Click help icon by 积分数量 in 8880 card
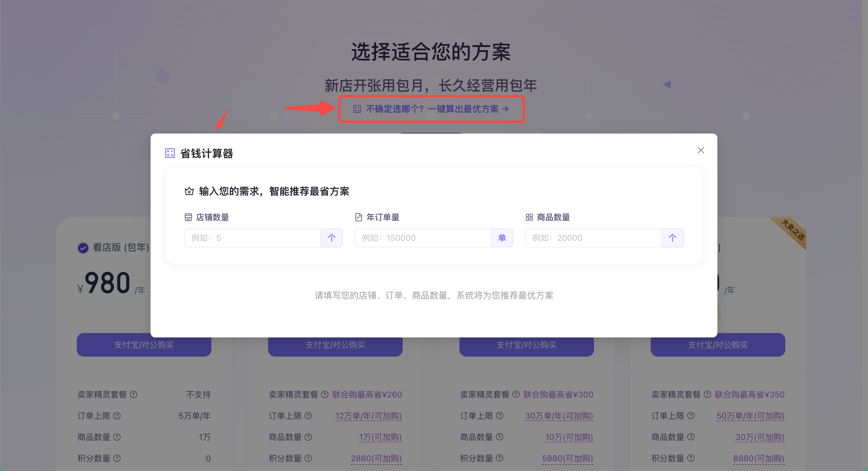The height and width of the screenshot is (471, 868). pyautogui.click(x=691, y=458)
